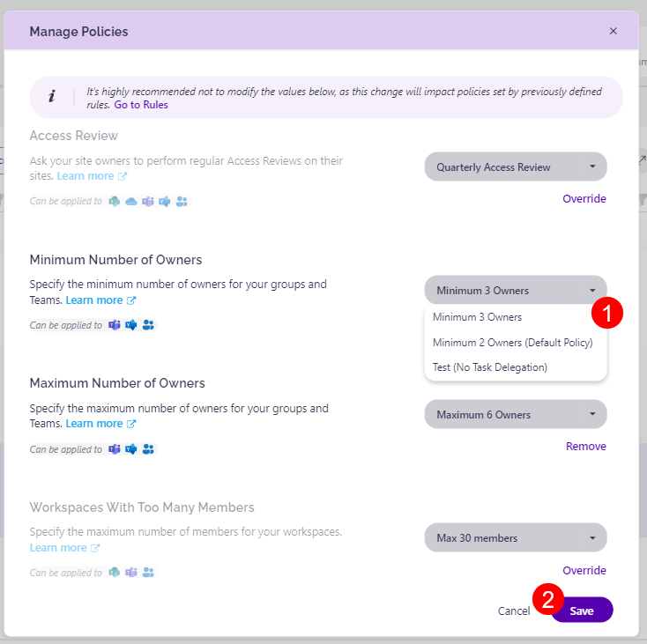Click external link icon beside Minimum Owners Learn more
Screen dimensions: 647x644
(131, 300)
